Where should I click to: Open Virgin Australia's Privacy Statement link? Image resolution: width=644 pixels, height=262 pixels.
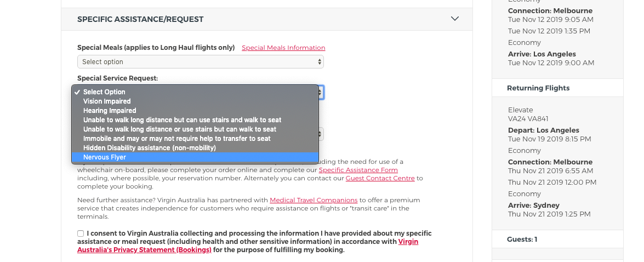point(144,249)
